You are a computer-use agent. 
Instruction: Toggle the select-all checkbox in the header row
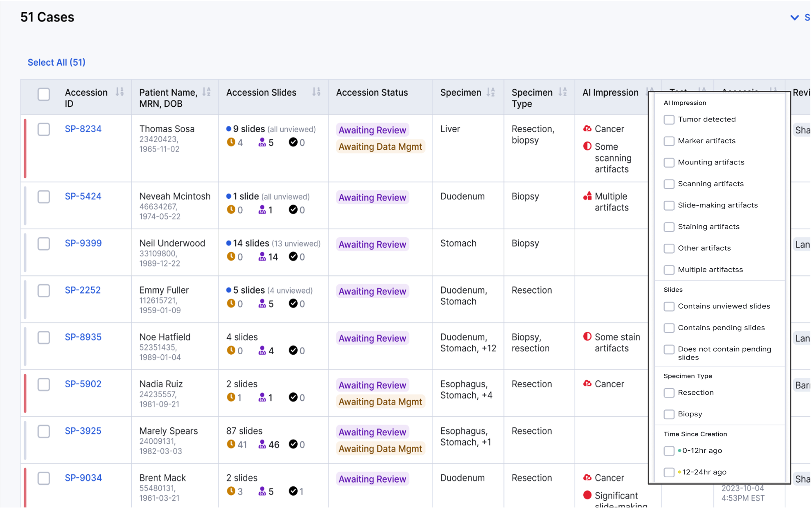(x=44, y=94)
